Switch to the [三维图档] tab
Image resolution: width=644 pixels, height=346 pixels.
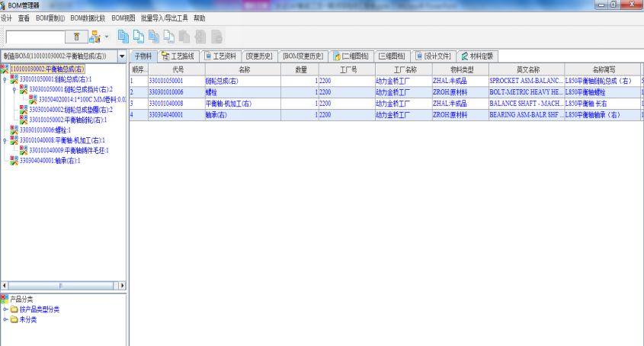(392, 56)
